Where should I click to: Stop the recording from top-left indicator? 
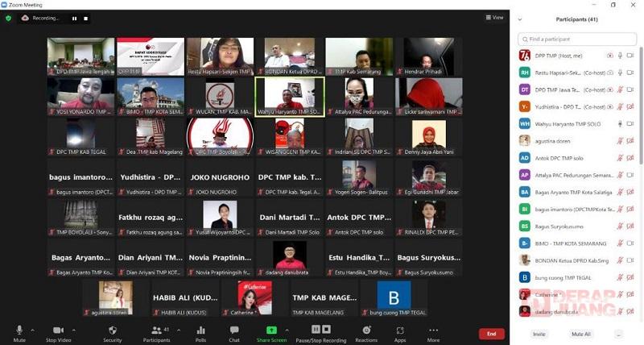pyautogui.click(x=85, y=19)
